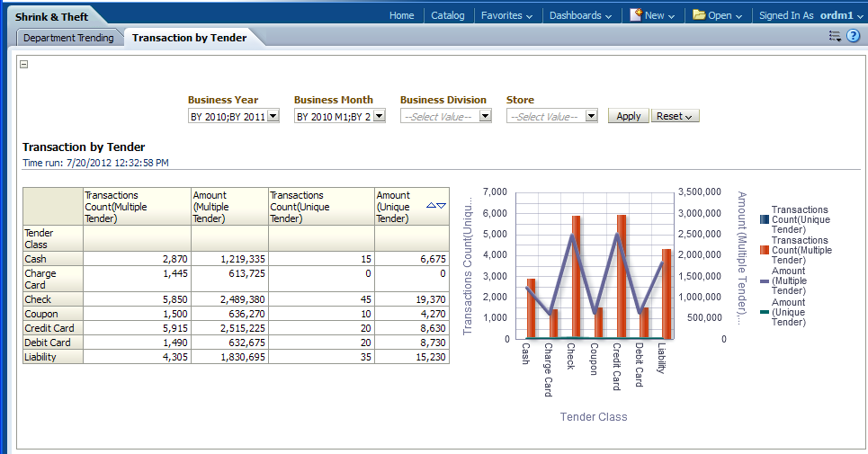Click the Tender Class axis title

[594, 417]
